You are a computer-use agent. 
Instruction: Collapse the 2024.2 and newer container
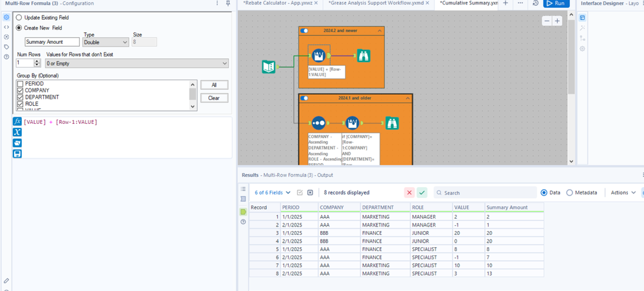[x=380, y=30]
